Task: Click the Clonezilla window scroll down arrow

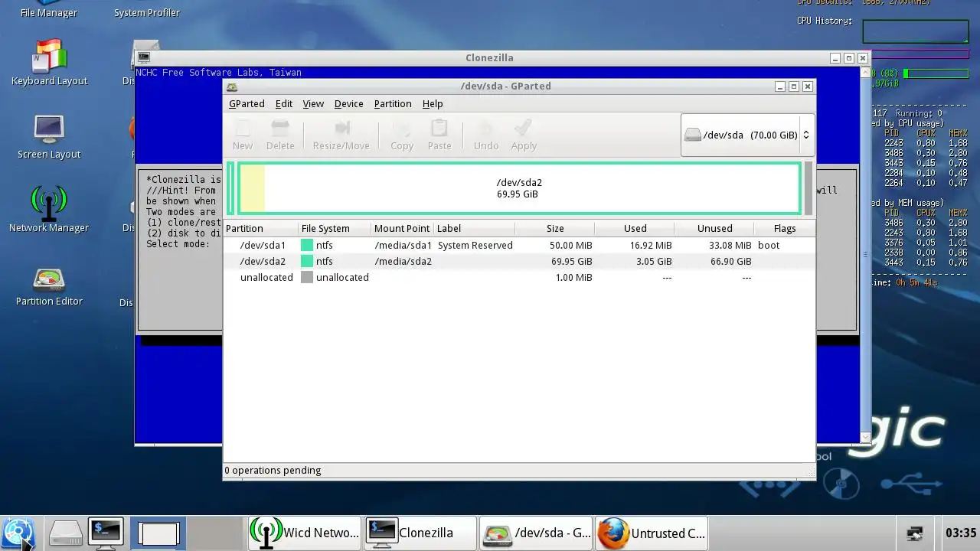Action: [x=865, y=438]
